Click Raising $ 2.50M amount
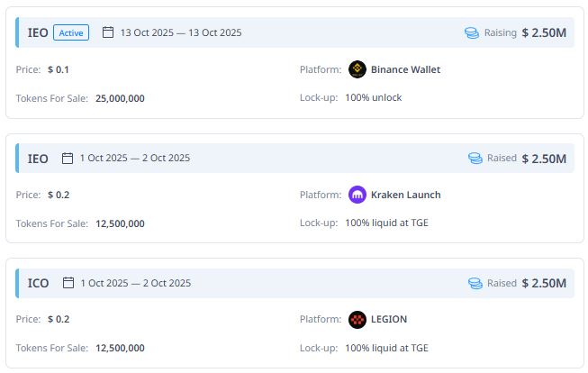Image resolution: width=588 pixels, height=373 pixels. pyautogui.click(x=543, y=32)
